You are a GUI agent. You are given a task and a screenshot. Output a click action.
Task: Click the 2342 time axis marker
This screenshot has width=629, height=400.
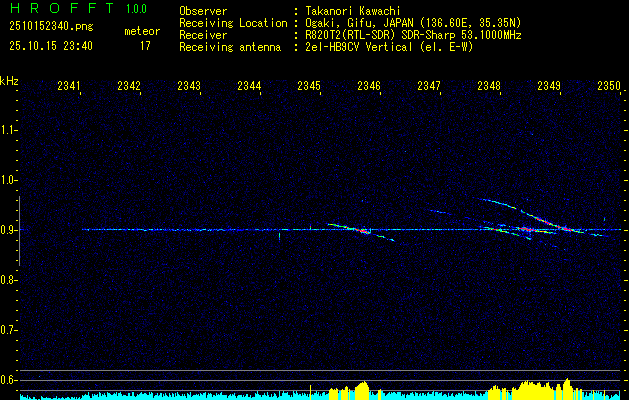coord(129,86)
